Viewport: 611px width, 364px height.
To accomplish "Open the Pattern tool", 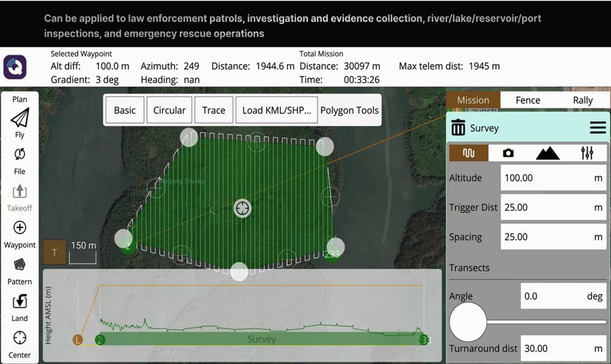I will coord(20,264).
